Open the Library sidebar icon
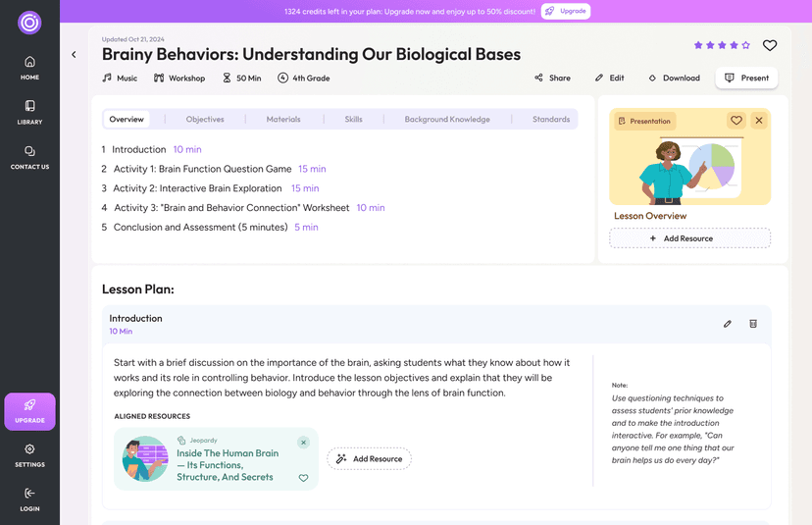The image size is (812, 525). (29, 112)
